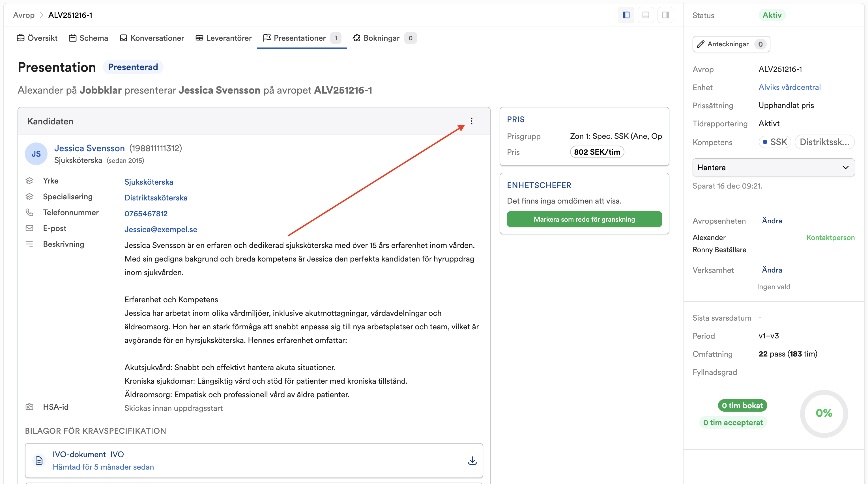Screen dimensions: 868x484
Task: Click the 22 pass (183 tim) value
Action: 788,354
